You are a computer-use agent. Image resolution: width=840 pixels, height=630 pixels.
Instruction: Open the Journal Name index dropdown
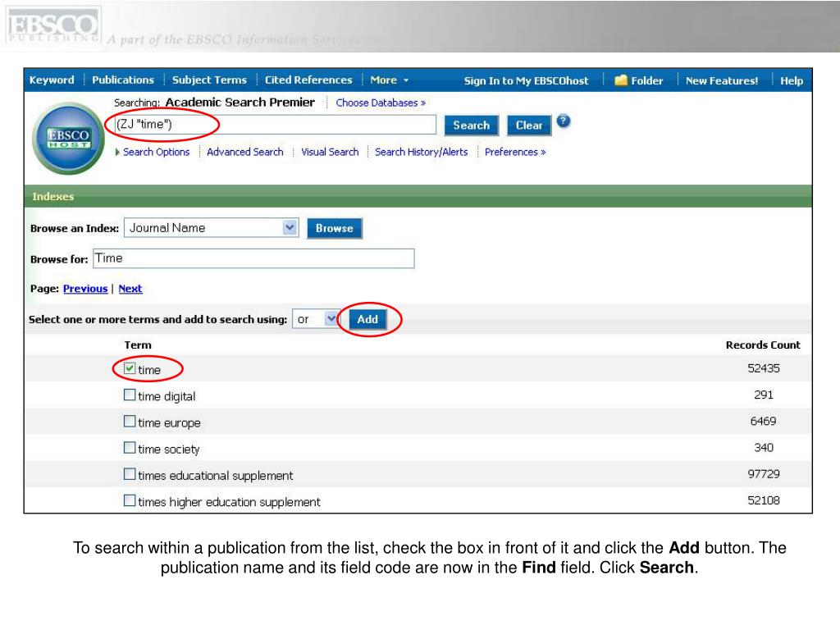coord(290,228)
